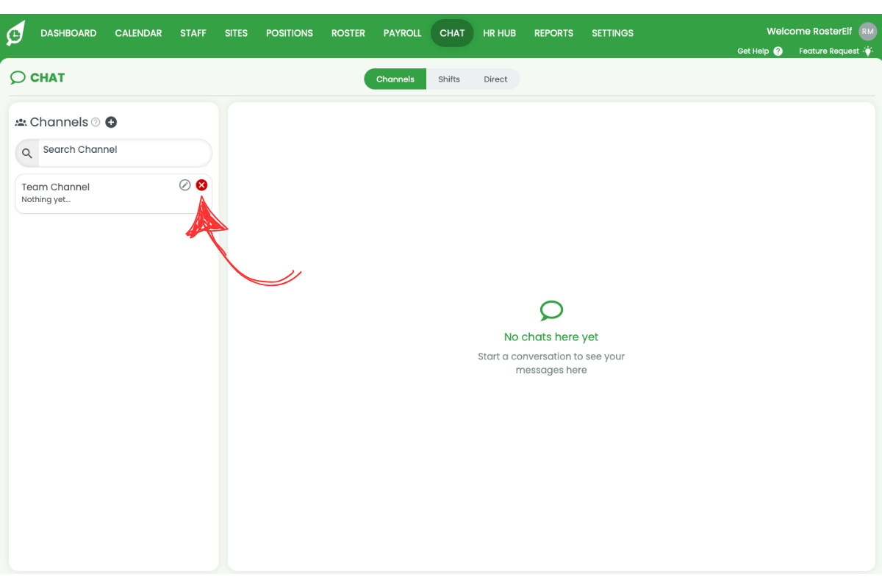The height and width of the screenshot is (588, 882).
Task: Navigate to Payroll
Action: click(x=402, y=33)
